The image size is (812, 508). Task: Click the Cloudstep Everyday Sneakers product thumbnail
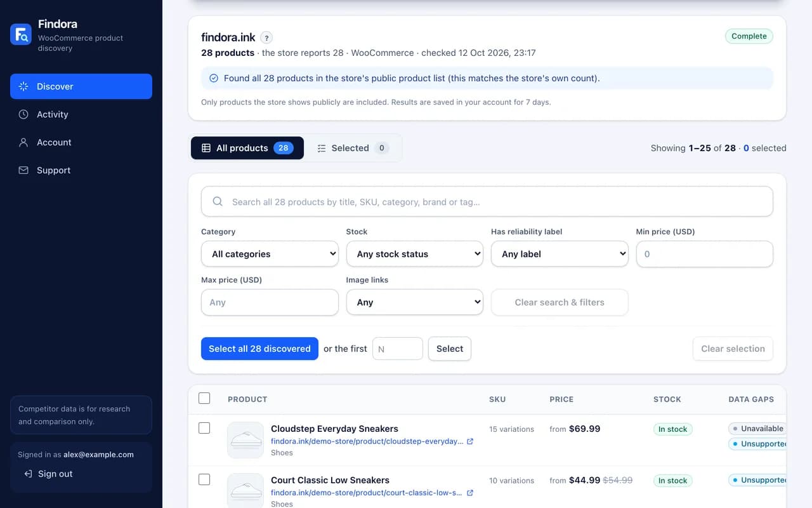(246, 440)
